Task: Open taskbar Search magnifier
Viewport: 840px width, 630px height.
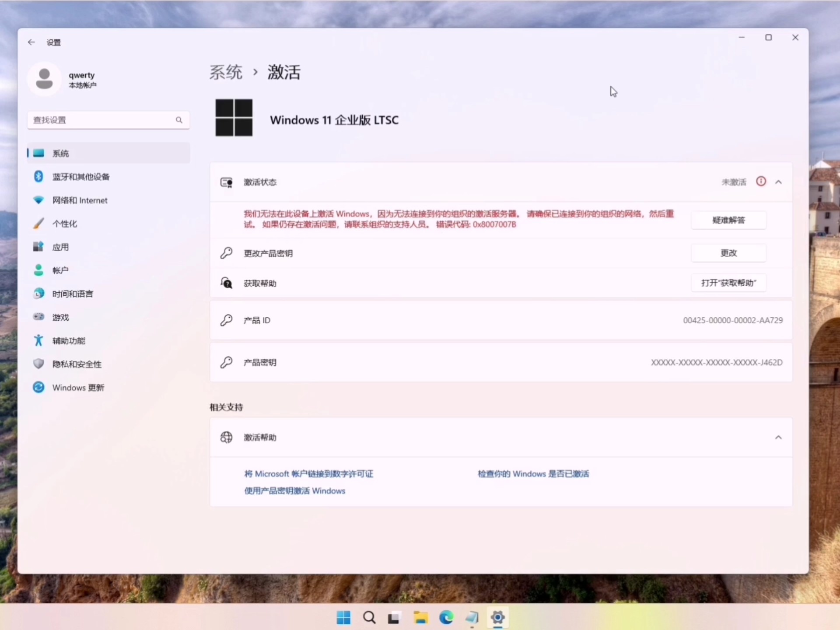Action: pos(369,617)
